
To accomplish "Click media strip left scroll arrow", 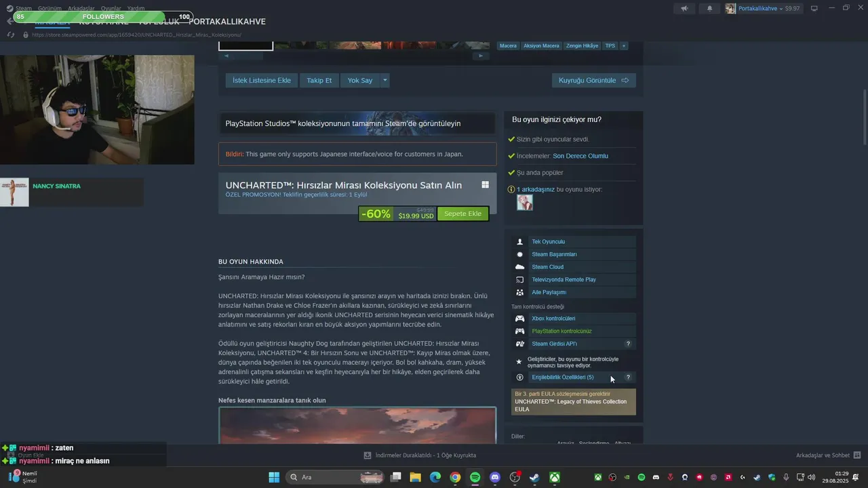I will pos(226,56).
